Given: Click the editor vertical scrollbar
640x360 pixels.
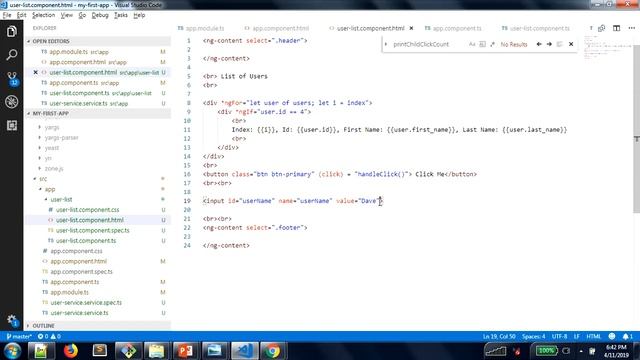Looking at the screenshot, I should 636,129.
